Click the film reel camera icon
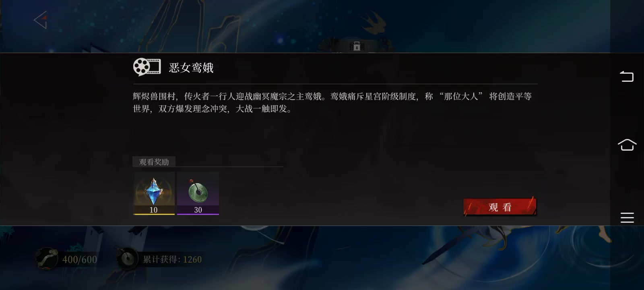Viewport: 644px width, 290px height. 147,67
